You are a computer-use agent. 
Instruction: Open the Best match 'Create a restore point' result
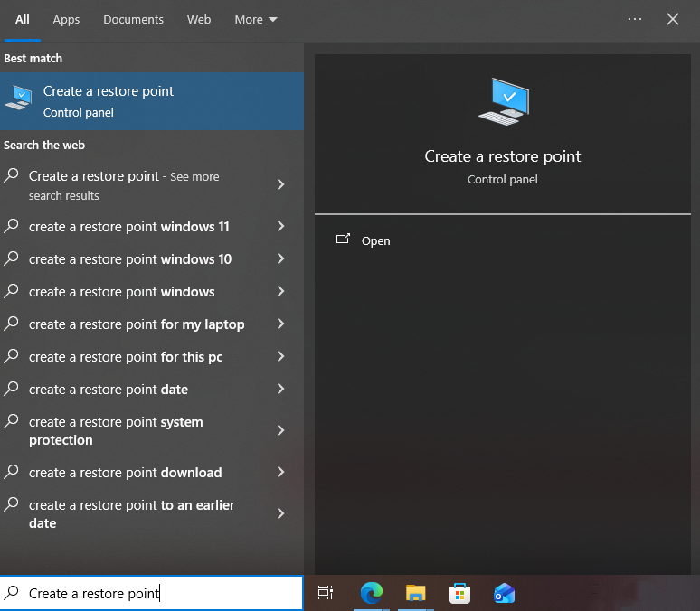pos(152,101)
